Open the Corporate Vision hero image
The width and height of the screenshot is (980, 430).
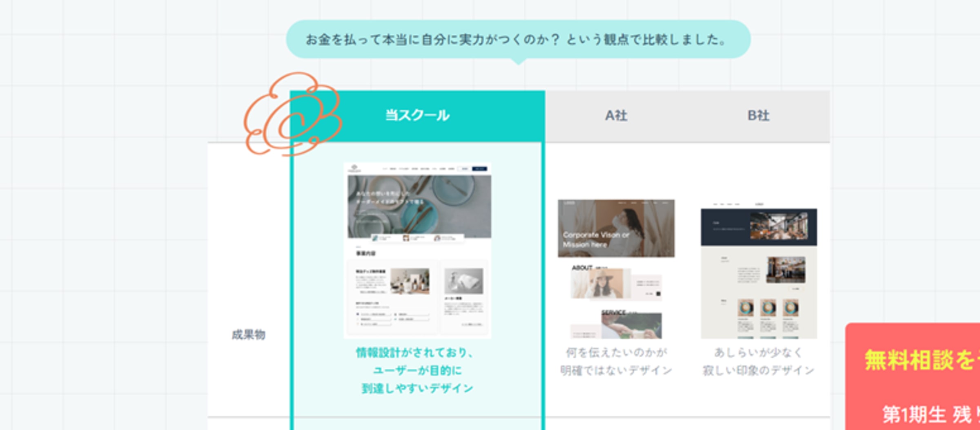(x=616, y=228)
